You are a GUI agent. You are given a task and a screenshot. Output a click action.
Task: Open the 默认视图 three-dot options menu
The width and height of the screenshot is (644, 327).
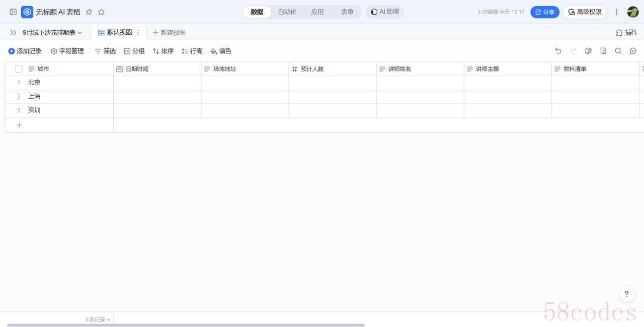(x=138, y=32)
